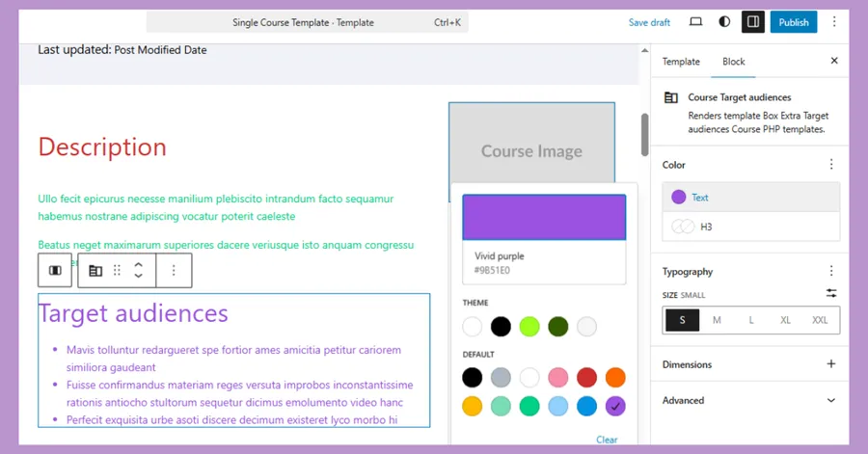This screenshot has width=868, height=454.
Task: Click the Clear color link
Action: [x=607, y=440]
